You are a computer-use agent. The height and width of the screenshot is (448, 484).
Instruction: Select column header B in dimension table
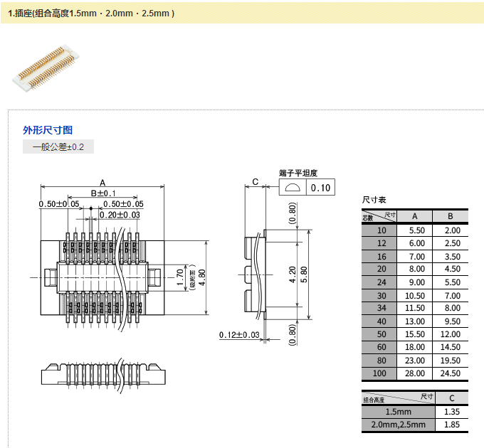click(x=451, y=216)
